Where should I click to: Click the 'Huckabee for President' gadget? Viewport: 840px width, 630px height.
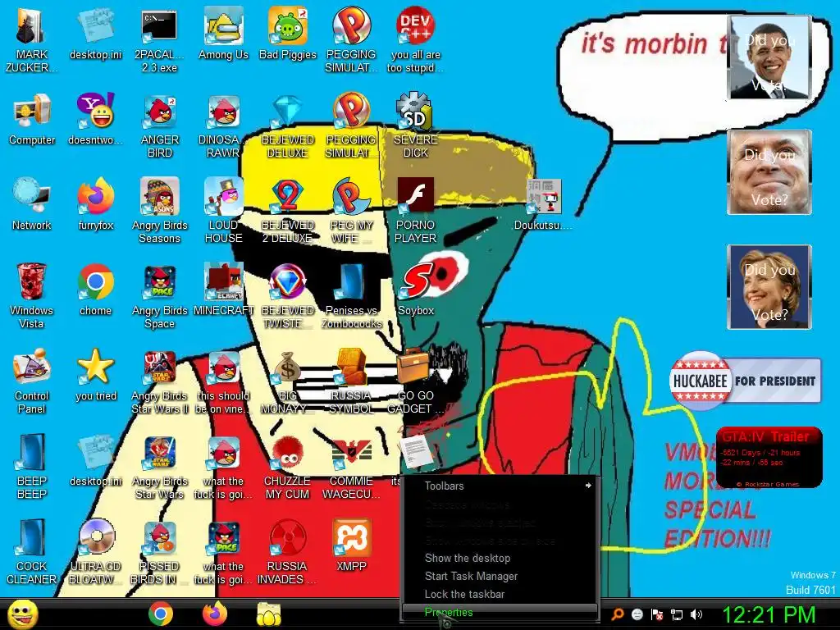coord(745,381)
